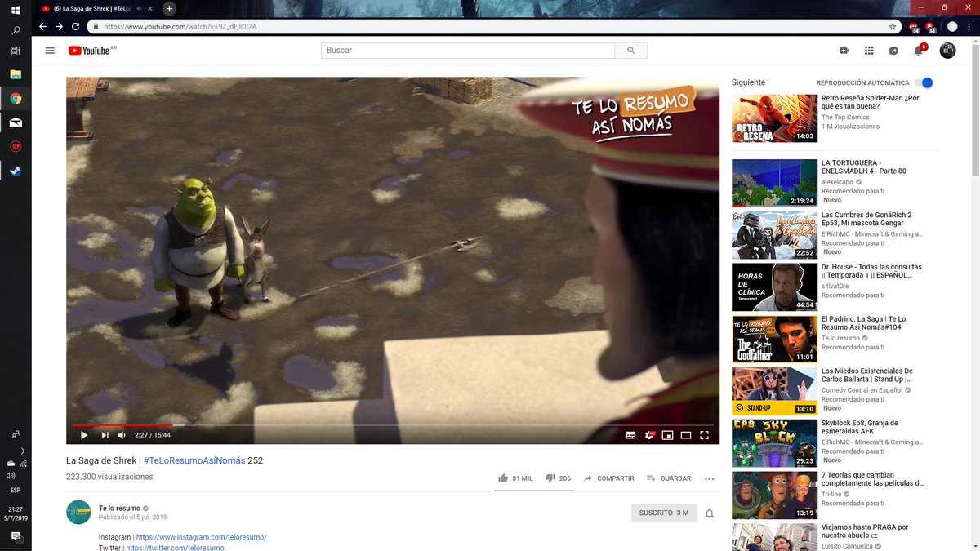Reload the current page
Image resolution: width=980 pixels, height=551 pixels.
(x=76, y=27)
